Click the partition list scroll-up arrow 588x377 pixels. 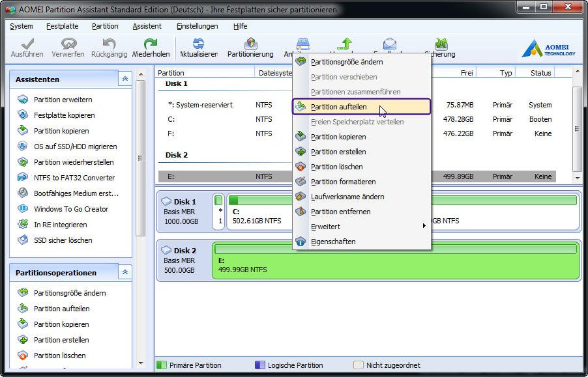coord(577,72)
